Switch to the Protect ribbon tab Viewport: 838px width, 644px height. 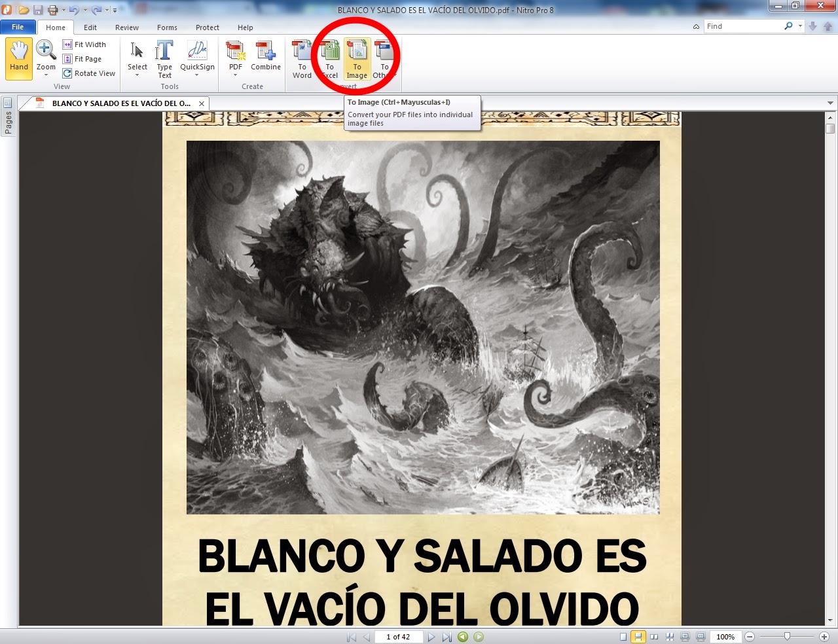point(208,27)
